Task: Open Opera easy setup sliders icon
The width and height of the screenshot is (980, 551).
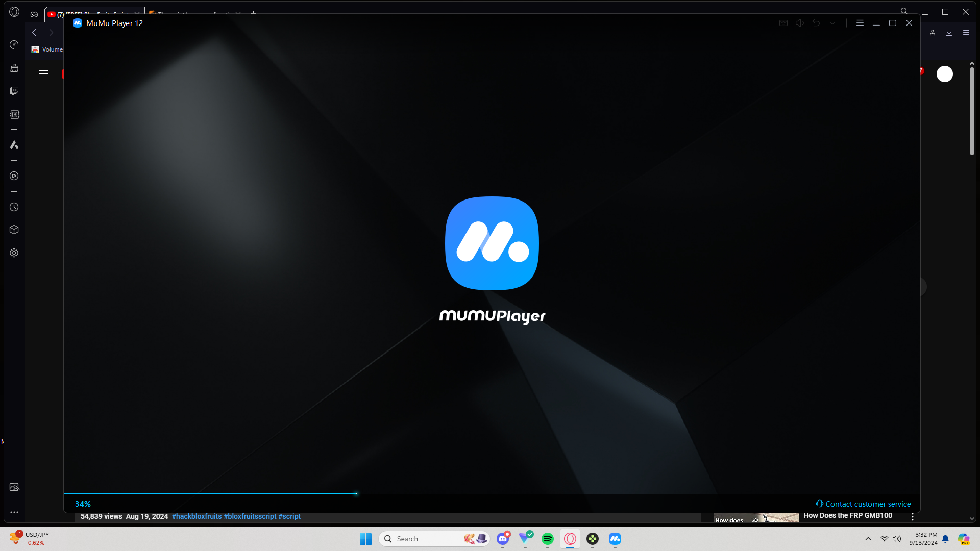Action: pos(966,33)
